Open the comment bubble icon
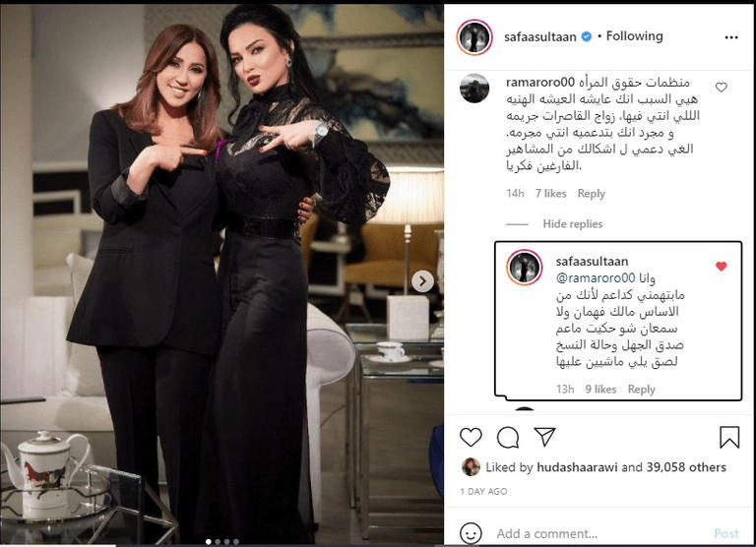The width and height of the screenshot is (756, 547). click(508, 437)
